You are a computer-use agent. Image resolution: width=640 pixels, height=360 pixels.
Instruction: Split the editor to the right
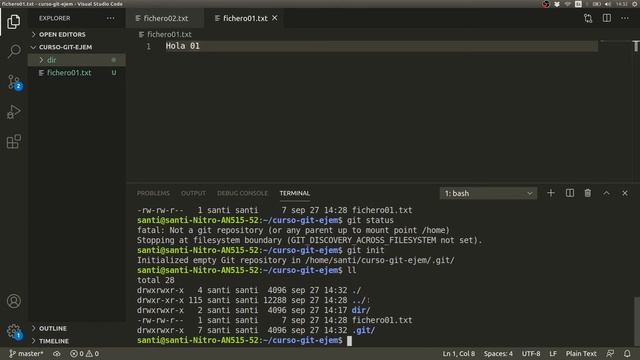[607, 18]
